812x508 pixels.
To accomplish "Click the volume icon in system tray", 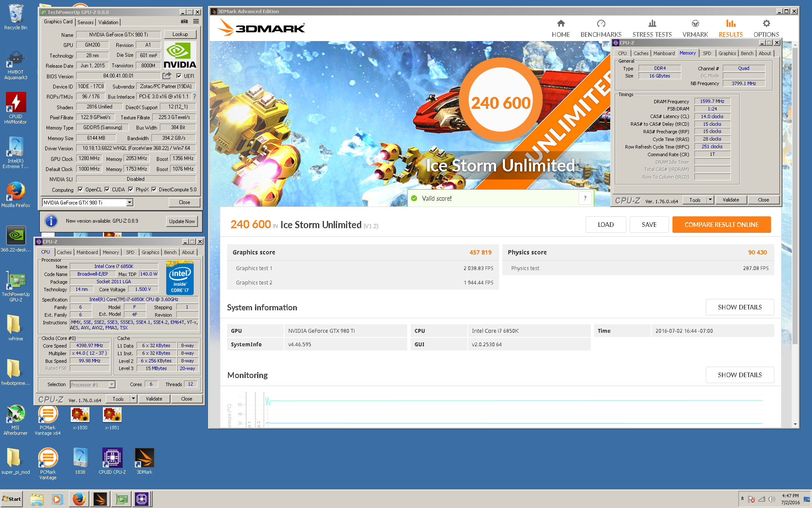I will coord(772,499).
